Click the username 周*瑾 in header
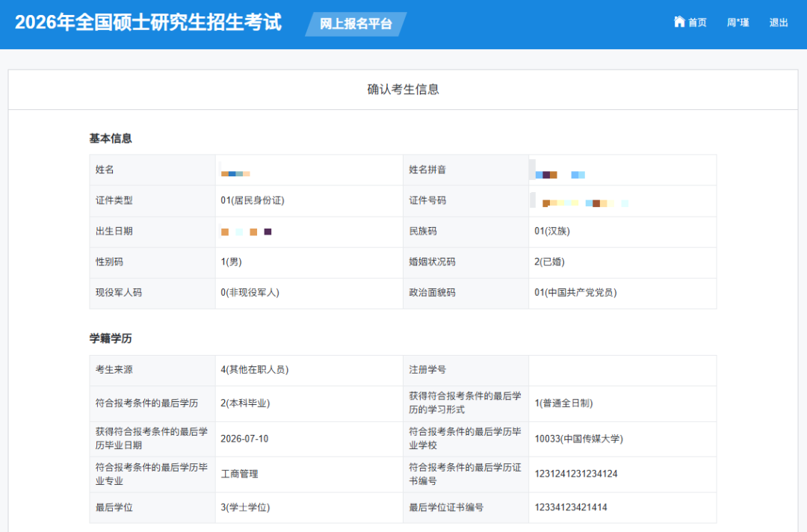807x532 pixels. coord(737,22)
